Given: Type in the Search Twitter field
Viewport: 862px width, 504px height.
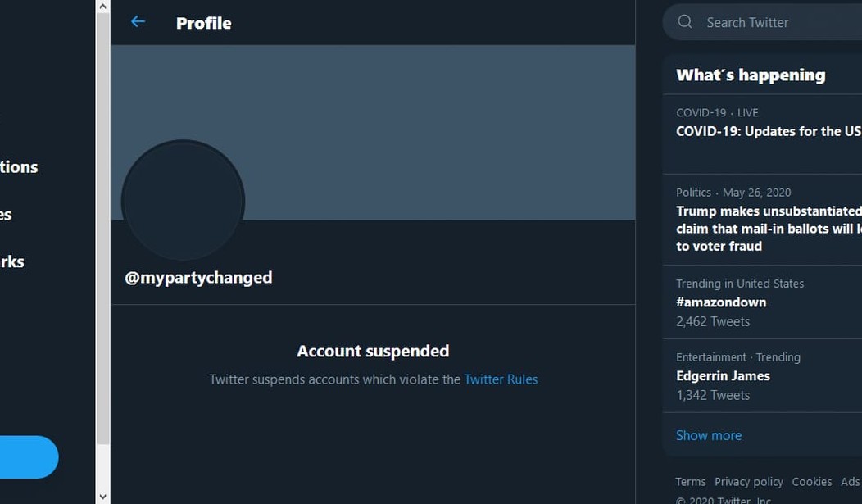Looking at the screenshot, I should pos(778,22).
